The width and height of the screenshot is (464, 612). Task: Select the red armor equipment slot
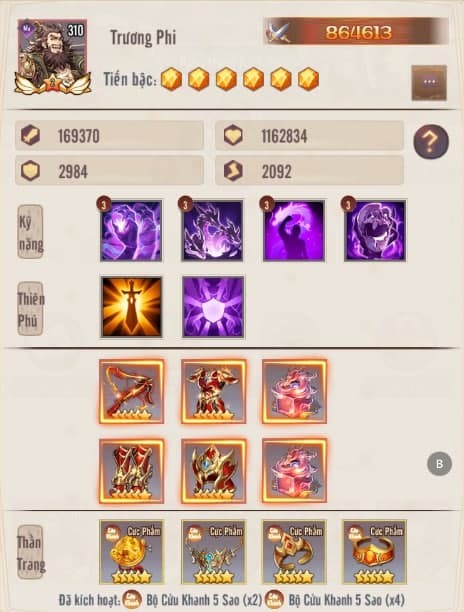213,391
